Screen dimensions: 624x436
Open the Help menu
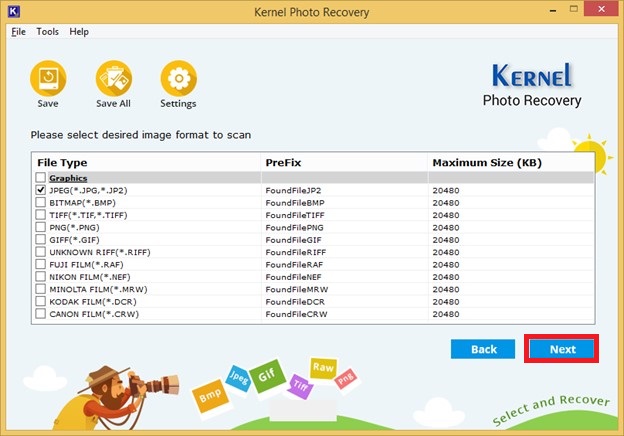point(79,31)
